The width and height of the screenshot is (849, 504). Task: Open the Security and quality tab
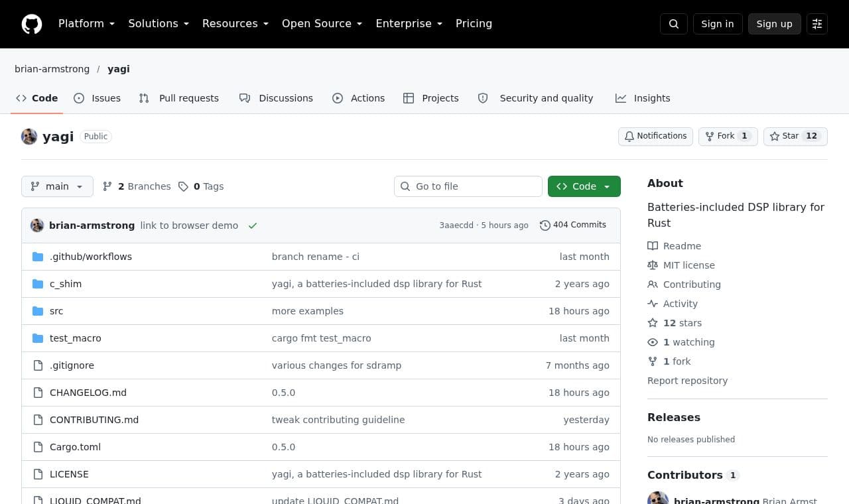[536, 98]
